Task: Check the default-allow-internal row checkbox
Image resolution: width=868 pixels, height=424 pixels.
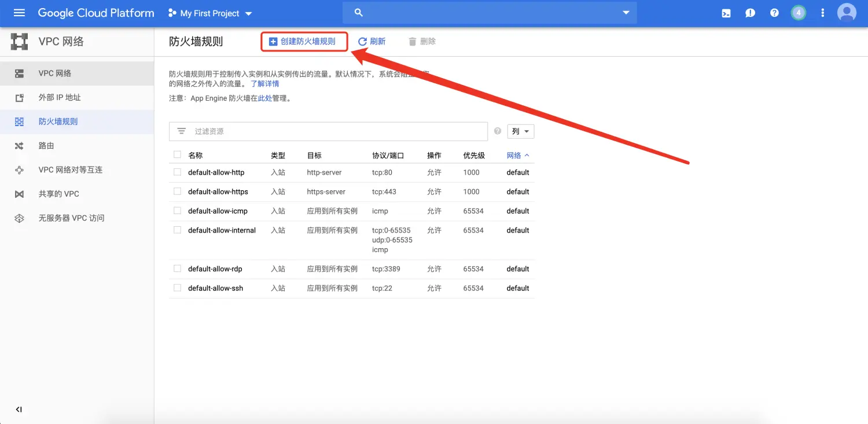Action: [177, 230]
